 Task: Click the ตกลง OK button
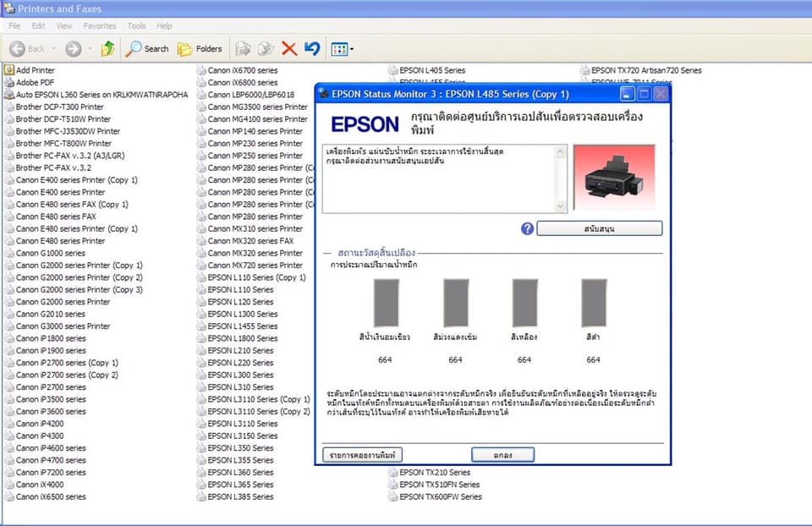[502, 455]
